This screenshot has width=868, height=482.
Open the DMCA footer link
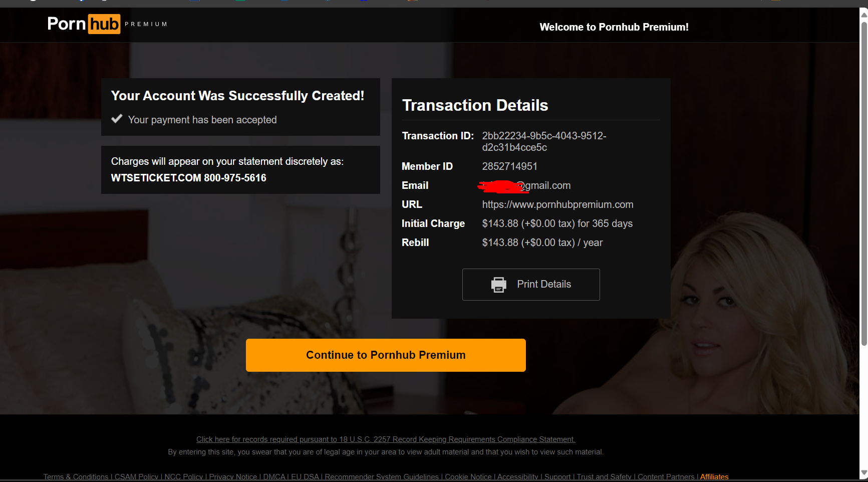274,477
